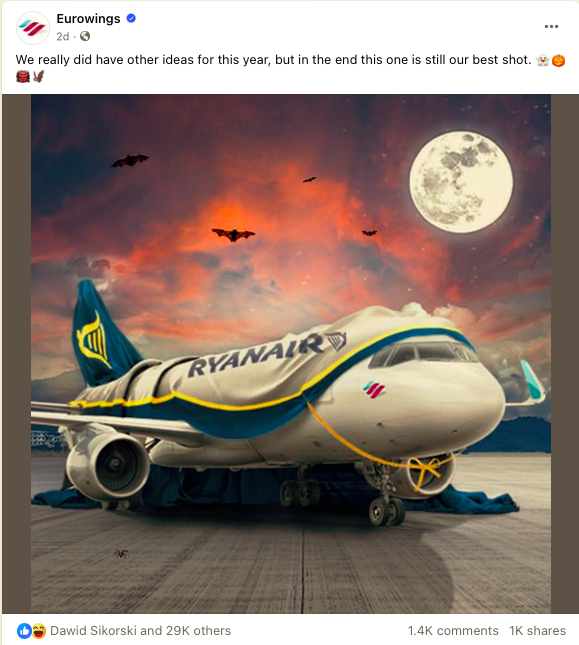Click the Like reaction icon
The width and height of the screenshot is (579, 645).
pyautogui.click(x=24, y=631)
